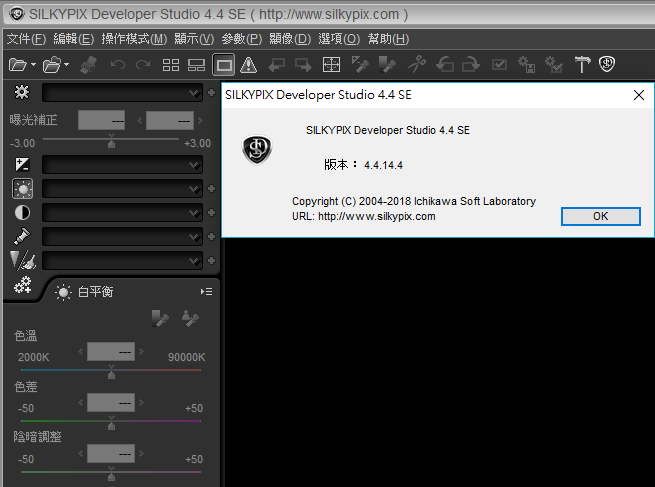Image resolution: width=655 pixels, height=487 pixels.
Task: Open folder icon in the toolbar
Action: 52,65
